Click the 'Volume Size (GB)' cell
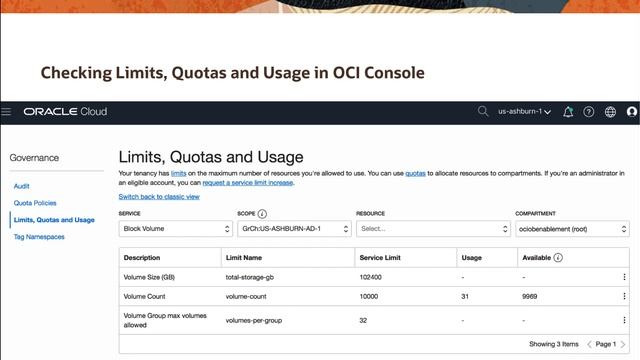The height and width of the screenshot is (360, 640). (x=149, y=277)
